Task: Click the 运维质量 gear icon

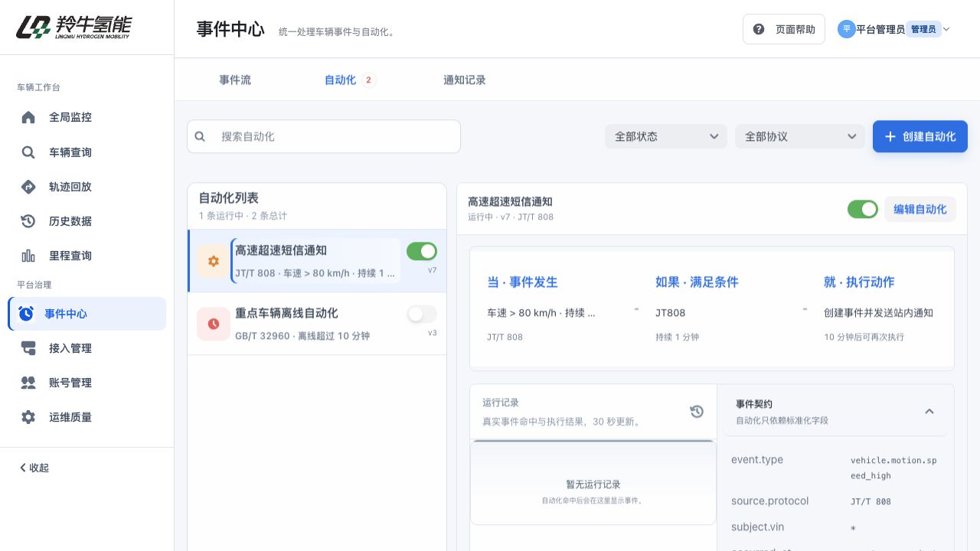Action: pos(28,417)
